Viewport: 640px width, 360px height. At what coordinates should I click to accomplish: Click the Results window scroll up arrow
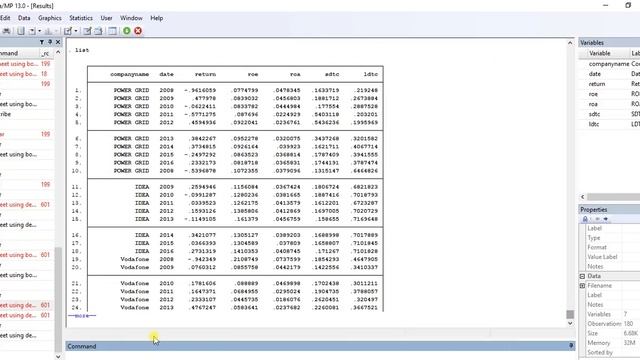point(570,43)
